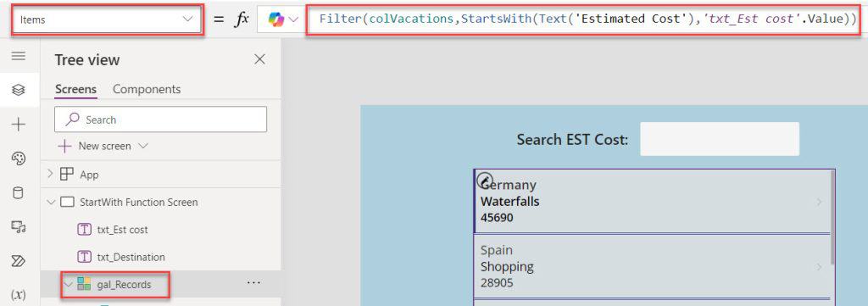Image resolution: width=868 pixels, height=306 pixels.
Task: Collapse the StartWith Function Screen node
Action: pos(51,203)
